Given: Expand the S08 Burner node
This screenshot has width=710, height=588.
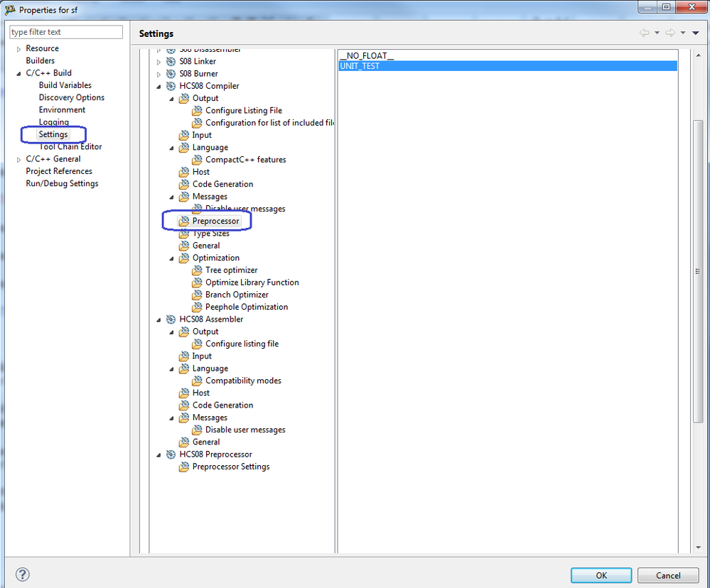Looking at the screenshot, I should click(158, 74).
